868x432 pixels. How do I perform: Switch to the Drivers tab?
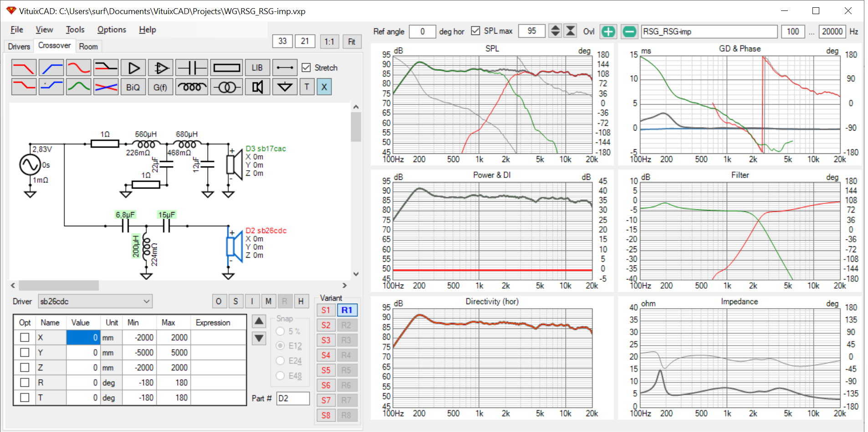tap(19, 46)
